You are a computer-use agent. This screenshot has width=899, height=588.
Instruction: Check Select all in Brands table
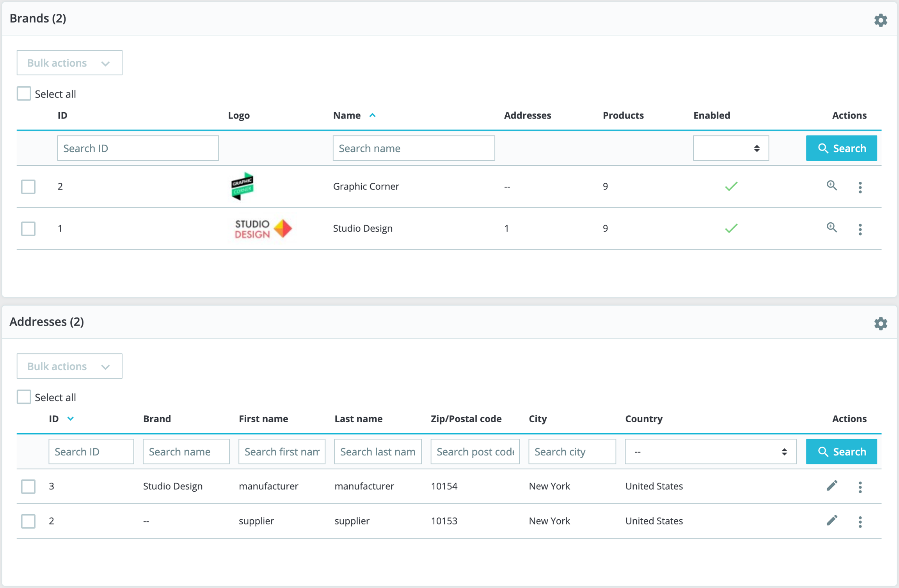tap(24, 94)
